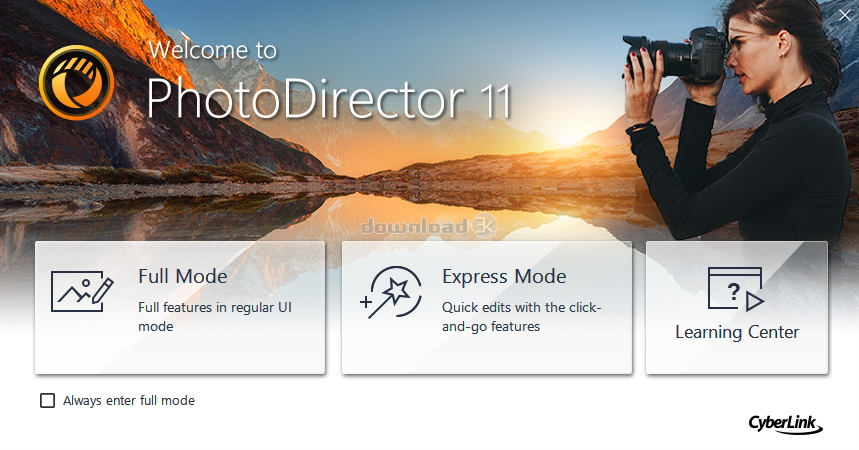Screen dimensions: 859x450
Task: Click the "Always enter full mode" label text
Action: pos(128,401)
